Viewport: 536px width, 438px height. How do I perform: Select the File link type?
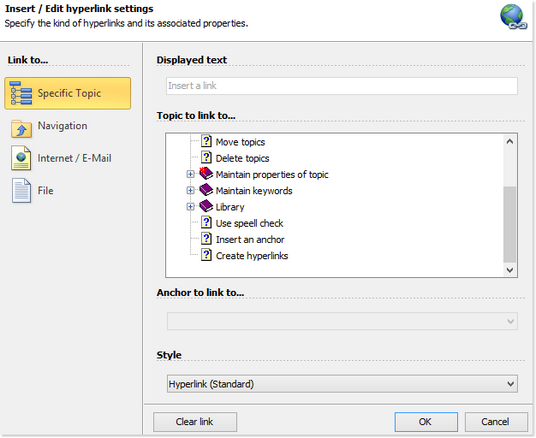[45, 191]
